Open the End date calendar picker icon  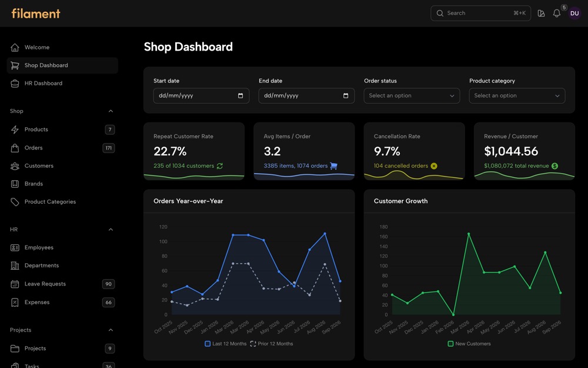(346, 96)
